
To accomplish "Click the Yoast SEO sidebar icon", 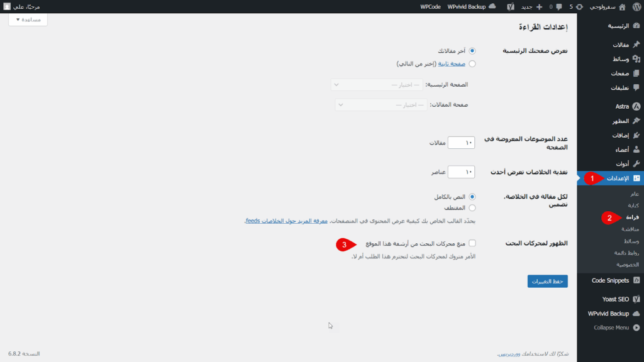I will [636, 299].
